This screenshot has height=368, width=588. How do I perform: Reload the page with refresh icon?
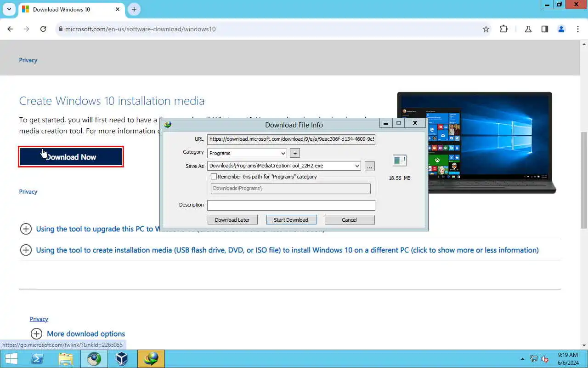[43, 29]
